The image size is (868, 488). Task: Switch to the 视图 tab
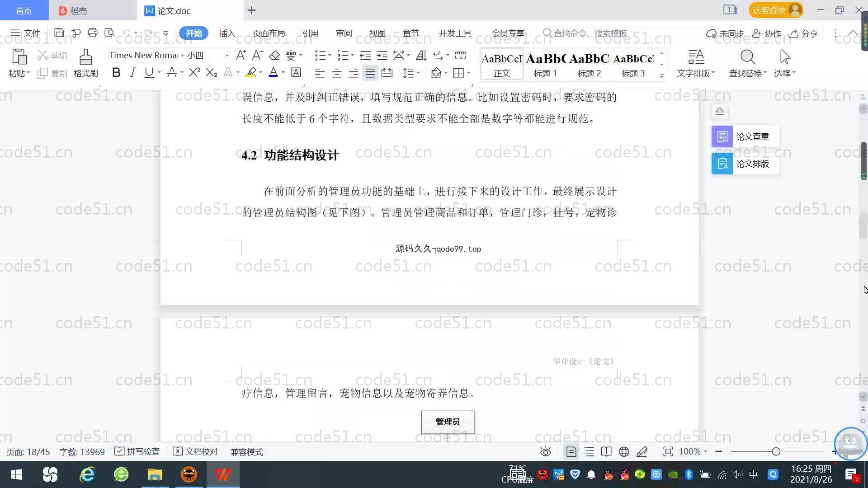[377, 33]
